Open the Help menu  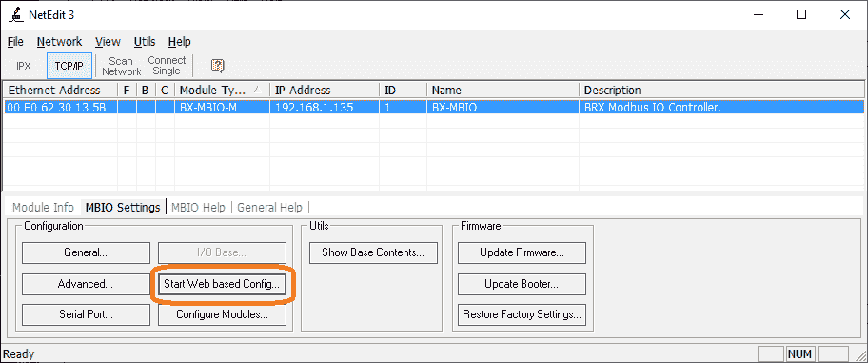coord(179,42)
